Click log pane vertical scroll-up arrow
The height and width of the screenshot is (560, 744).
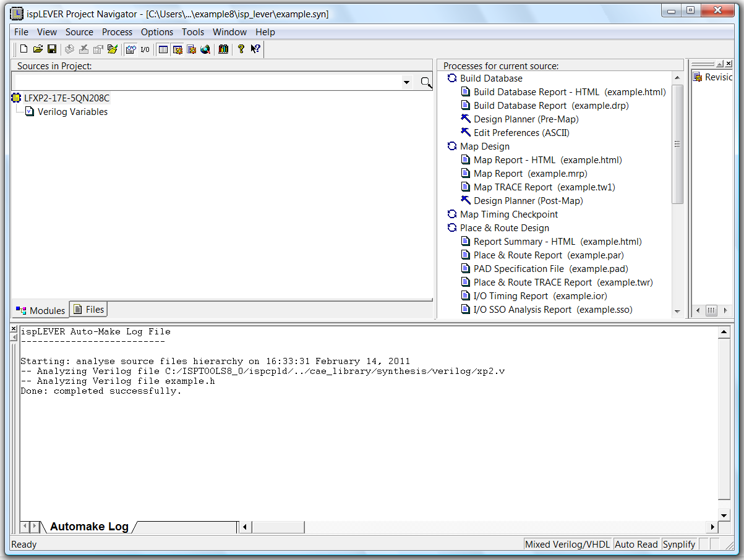(x=724, y=333)
